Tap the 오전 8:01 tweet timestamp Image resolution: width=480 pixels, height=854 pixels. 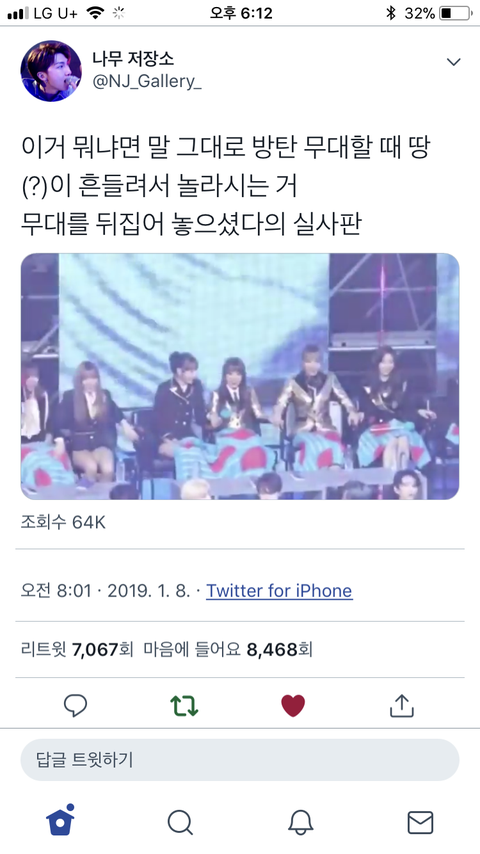tap(56, 591)
